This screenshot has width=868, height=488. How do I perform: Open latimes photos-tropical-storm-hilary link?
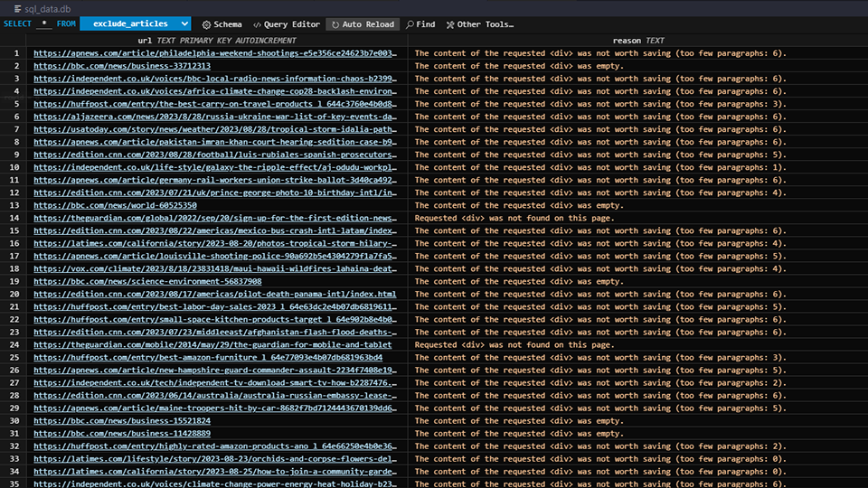click(x=215, y=243)
